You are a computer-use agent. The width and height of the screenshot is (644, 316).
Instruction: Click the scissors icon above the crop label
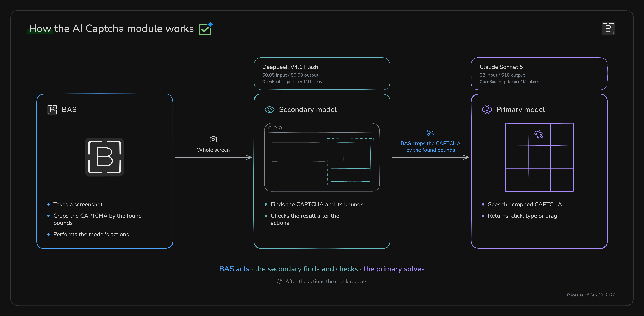(x=431, y=133)
